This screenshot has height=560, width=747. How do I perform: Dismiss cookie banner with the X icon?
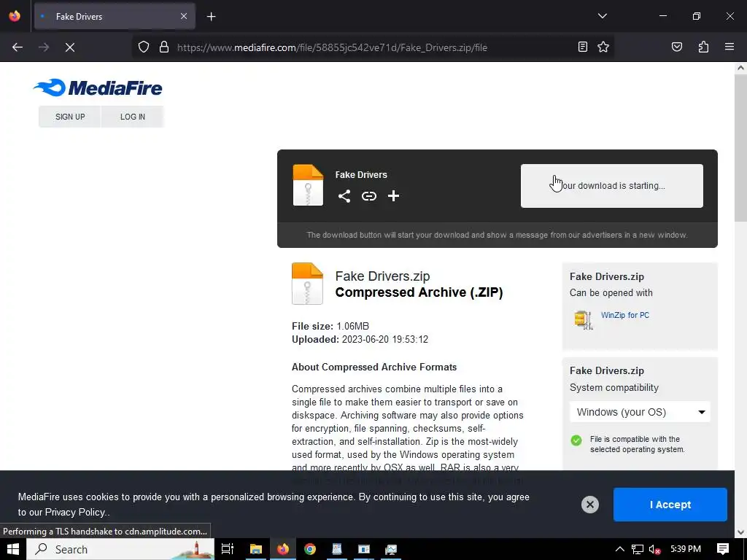tap(589, 505)
